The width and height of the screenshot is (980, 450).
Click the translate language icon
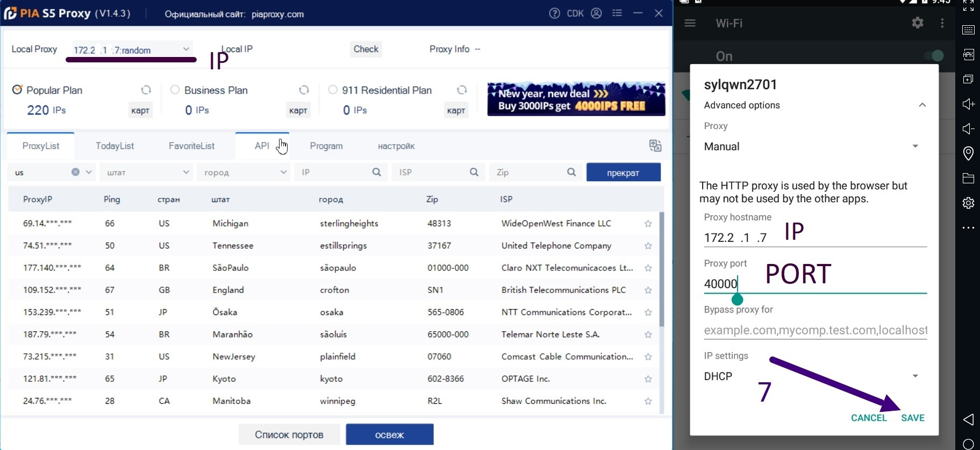(x=655, y=146)
